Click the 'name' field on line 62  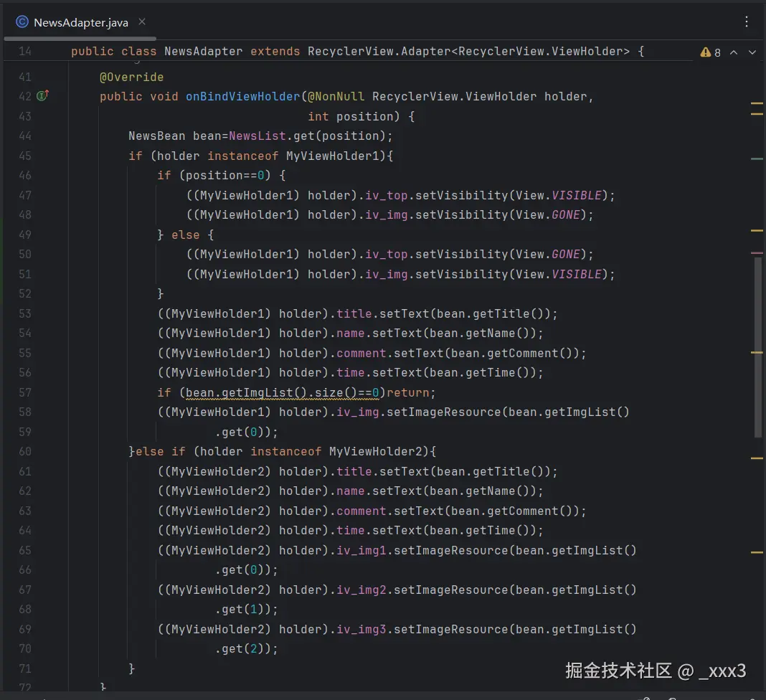tap(350, 491)
